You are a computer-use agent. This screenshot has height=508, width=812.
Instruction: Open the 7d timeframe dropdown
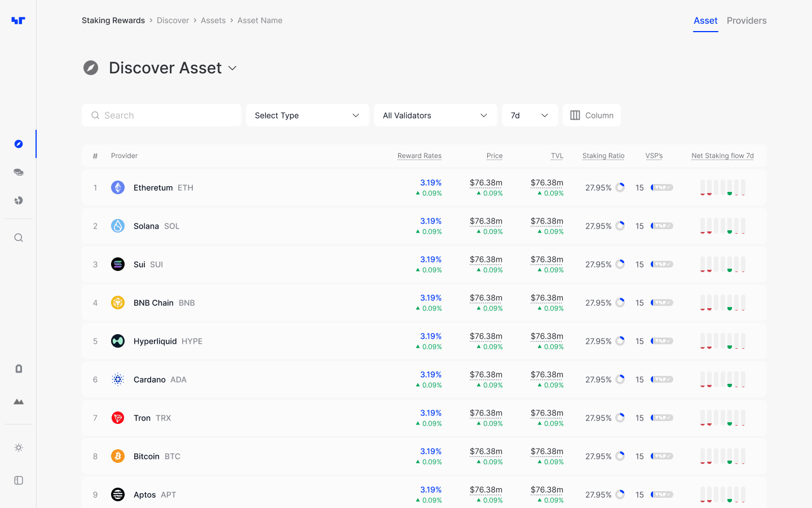click(530, 115)
